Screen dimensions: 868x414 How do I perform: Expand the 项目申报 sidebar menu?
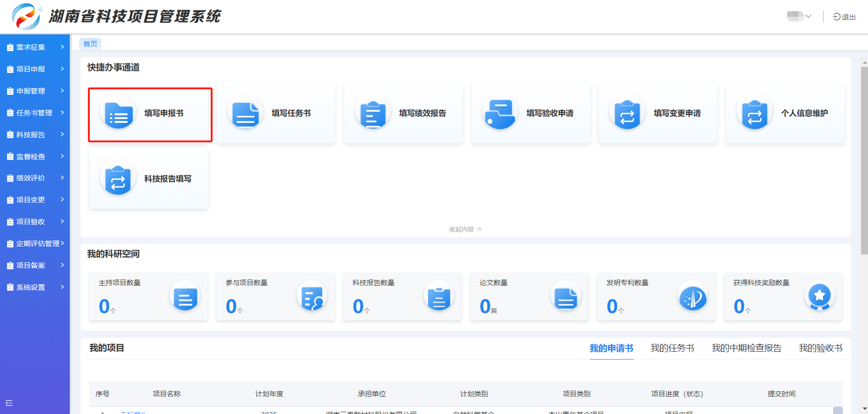click(x=35, y=69)
